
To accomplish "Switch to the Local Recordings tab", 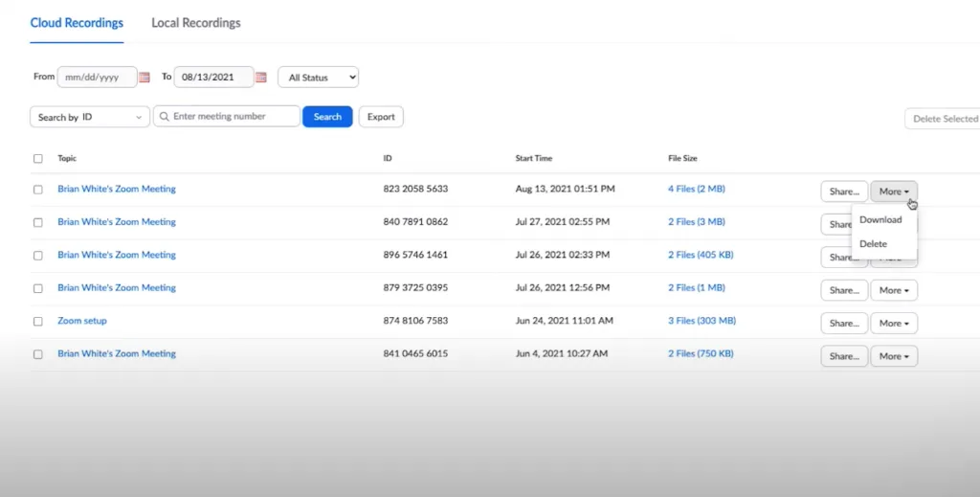I will click(x=195, y=23).
